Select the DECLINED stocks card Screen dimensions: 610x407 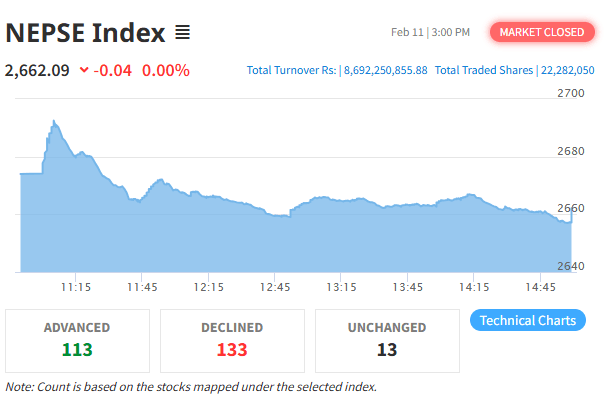[x=232, y=339]
